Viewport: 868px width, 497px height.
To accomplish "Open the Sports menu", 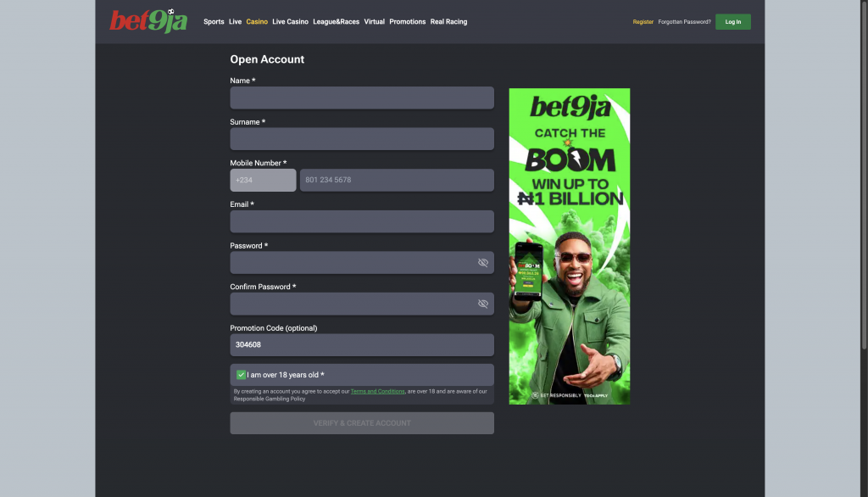I will click(214, 21).
